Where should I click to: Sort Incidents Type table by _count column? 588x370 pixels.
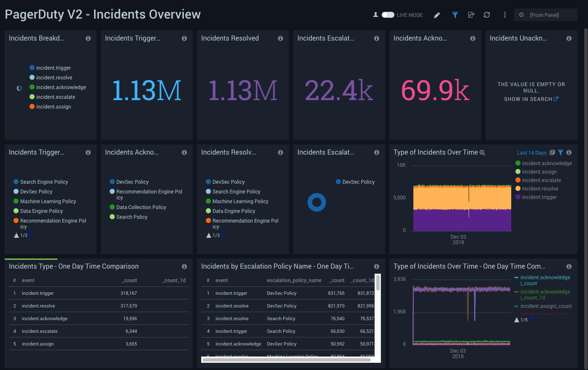pyautogui.click(x=129, y=280)
